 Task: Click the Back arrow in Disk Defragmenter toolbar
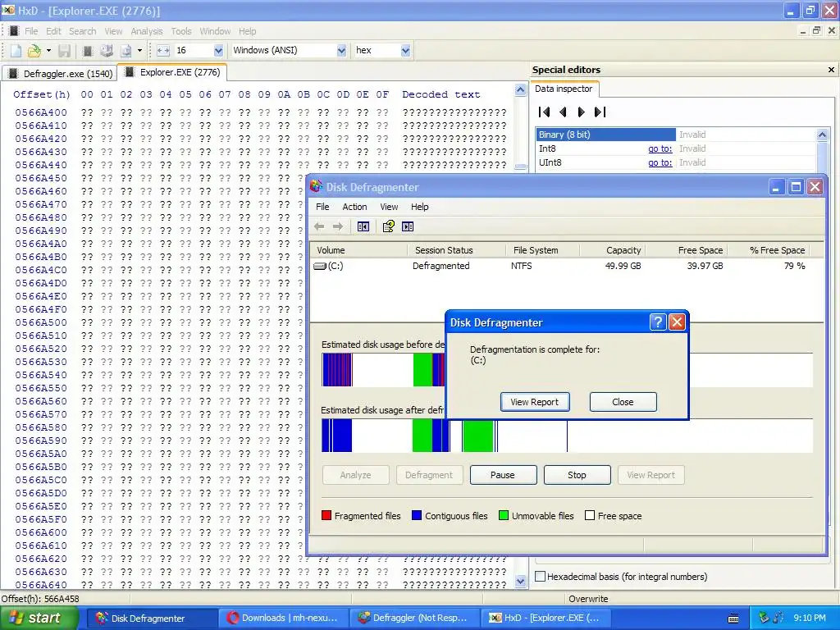point(319,226)
